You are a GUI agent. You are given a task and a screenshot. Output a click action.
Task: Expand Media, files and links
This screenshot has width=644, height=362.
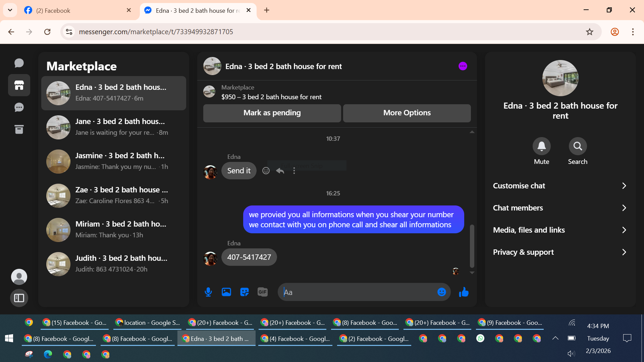[x=560, y=230]
